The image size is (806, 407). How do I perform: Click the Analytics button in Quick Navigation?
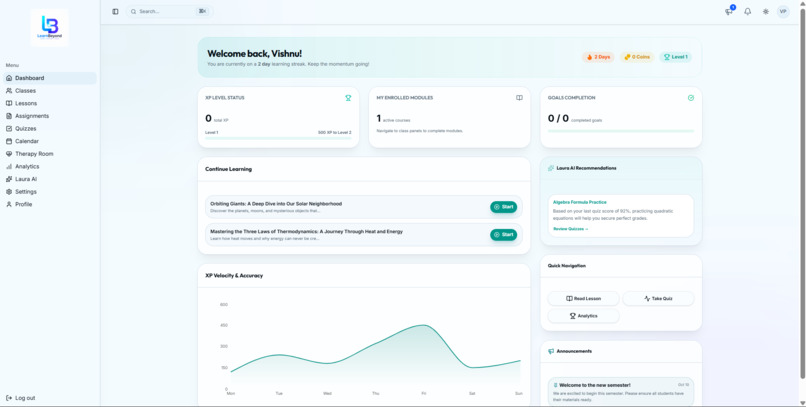583,316
